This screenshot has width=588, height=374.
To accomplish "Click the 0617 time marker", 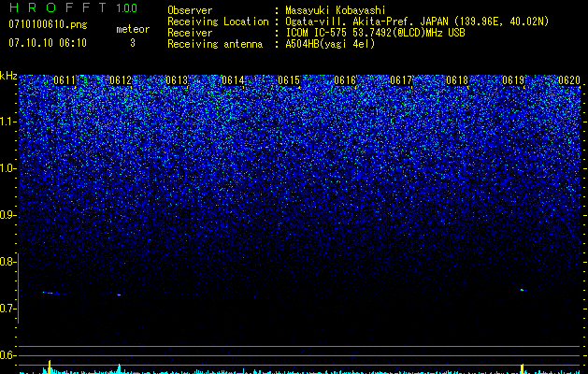I will tap(401, 80).
